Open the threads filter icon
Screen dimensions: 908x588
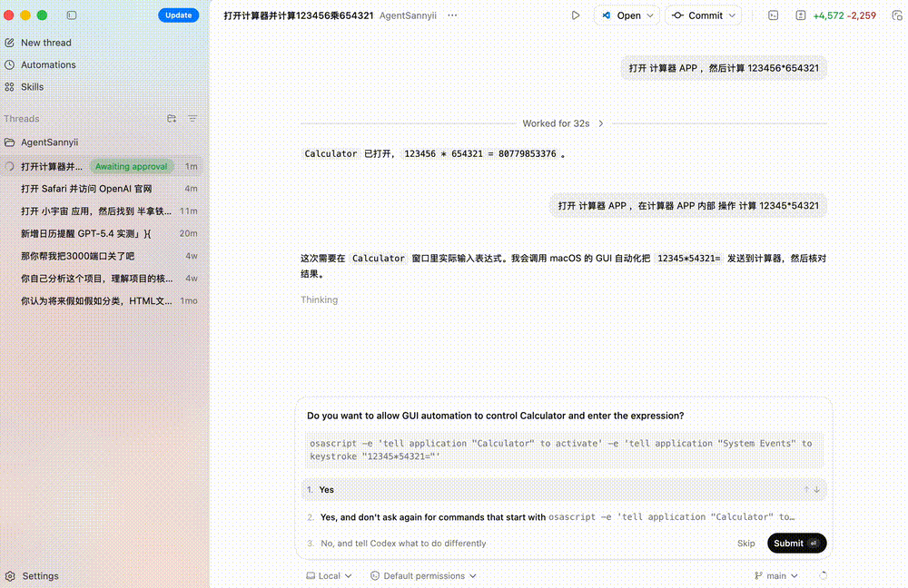(192, 119)
